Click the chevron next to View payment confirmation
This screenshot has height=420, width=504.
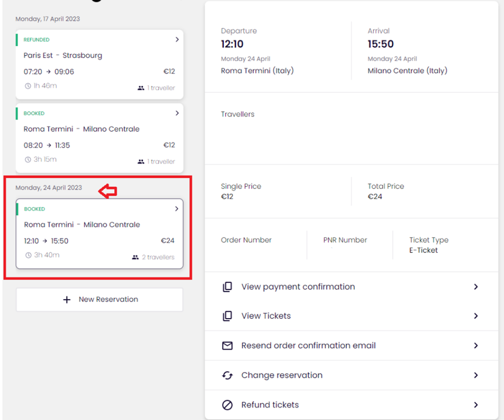[x=476, y=287]
